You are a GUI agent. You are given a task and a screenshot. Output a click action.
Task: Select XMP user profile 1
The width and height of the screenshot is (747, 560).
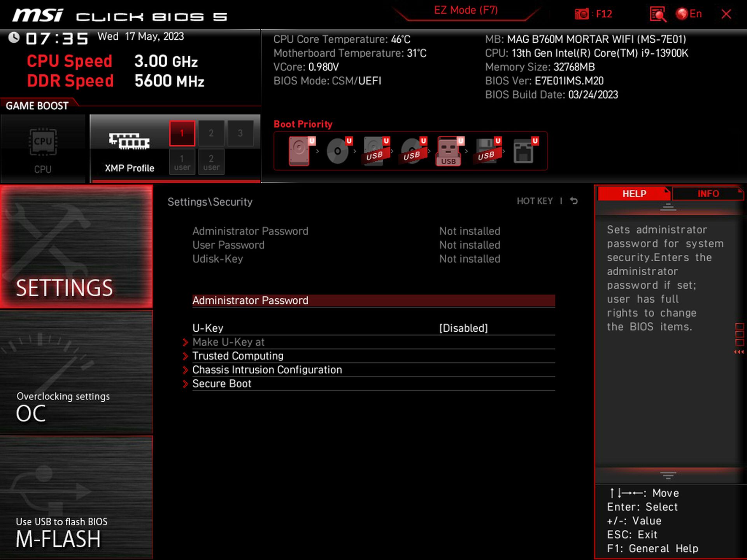(182, 162)
